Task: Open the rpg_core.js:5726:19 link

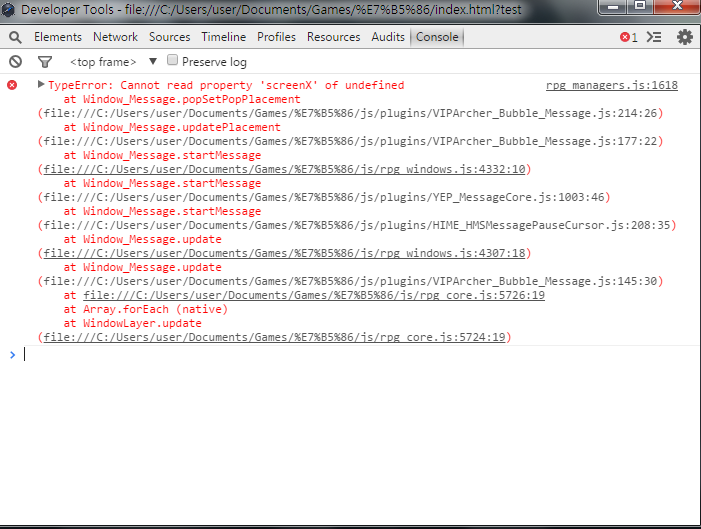Action: point(314,295)
